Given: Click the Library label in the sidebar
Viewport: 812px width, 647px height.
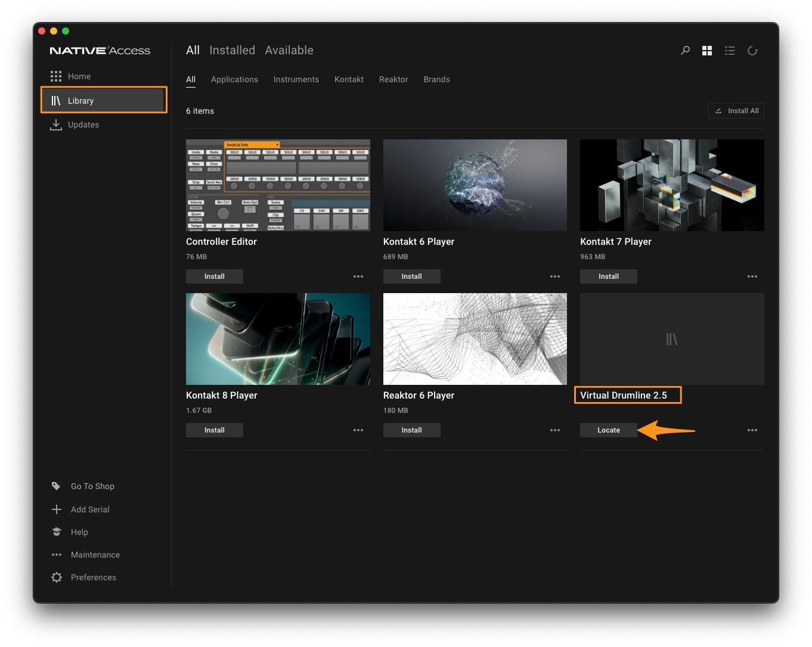Looking at the screenshot, I should tap(80, 101).
